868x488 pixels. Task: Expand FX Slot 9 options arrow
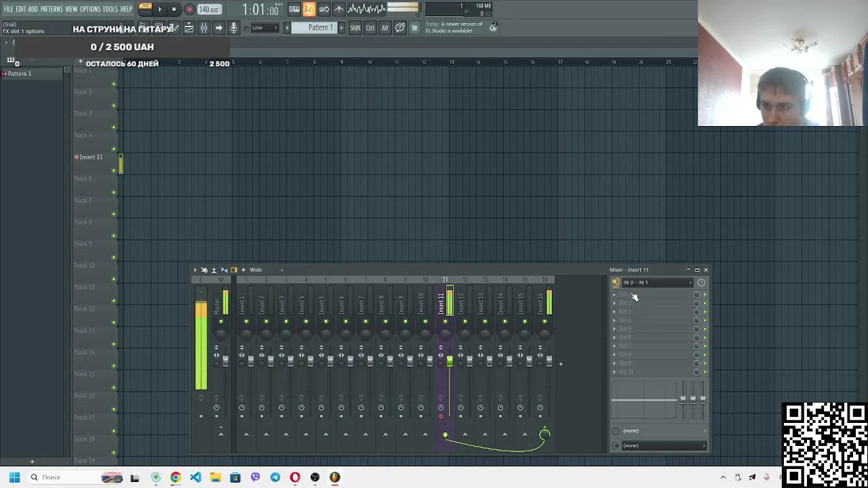[615, 363]
